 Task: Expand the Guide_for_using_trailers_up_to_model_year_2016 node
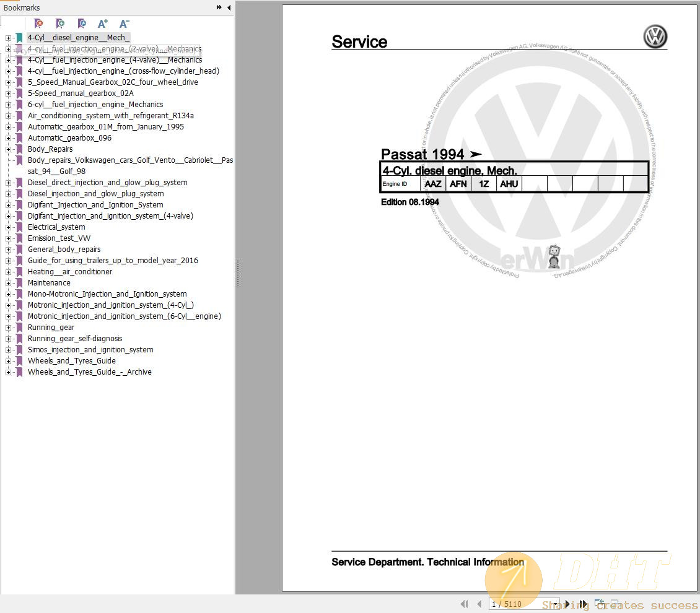[x=8, y=261]
